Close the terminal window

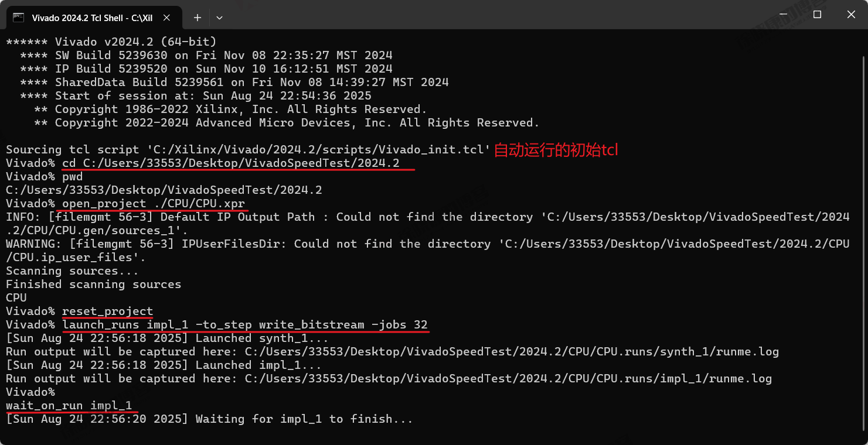pyautogui.click(x=851, y=14)
